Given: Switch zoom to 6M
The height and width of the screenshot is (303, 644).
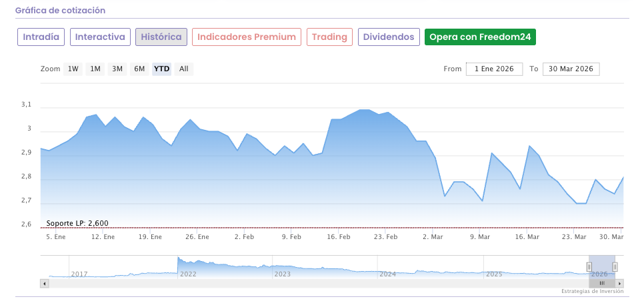Looking at the screenshot, I should [139, 69].
